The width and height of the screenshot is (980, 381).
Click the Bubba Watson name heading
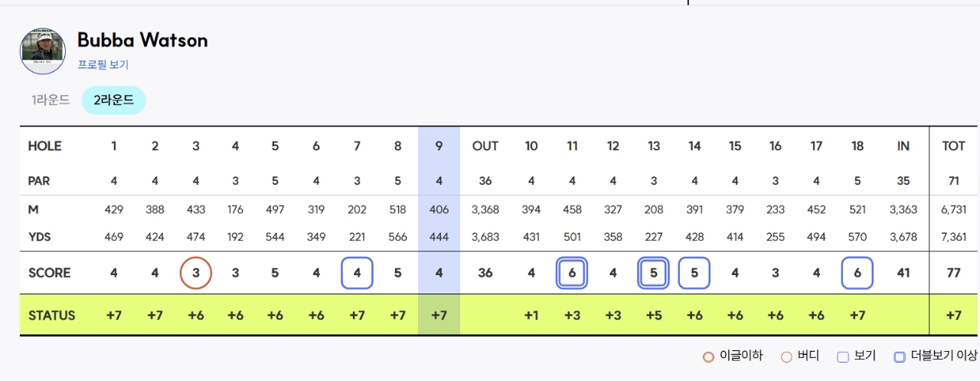(142, 41)
